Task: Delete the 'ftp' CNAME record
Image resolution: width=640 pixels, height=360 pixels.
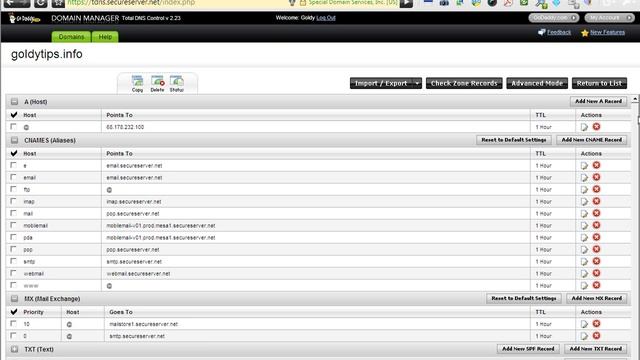Action: [x=596, y=189]
